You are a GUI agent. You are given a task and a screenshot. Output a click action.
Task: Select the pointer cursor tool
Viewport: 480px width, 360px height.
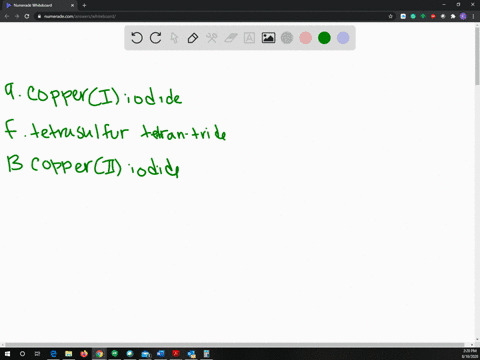point(174,38)
